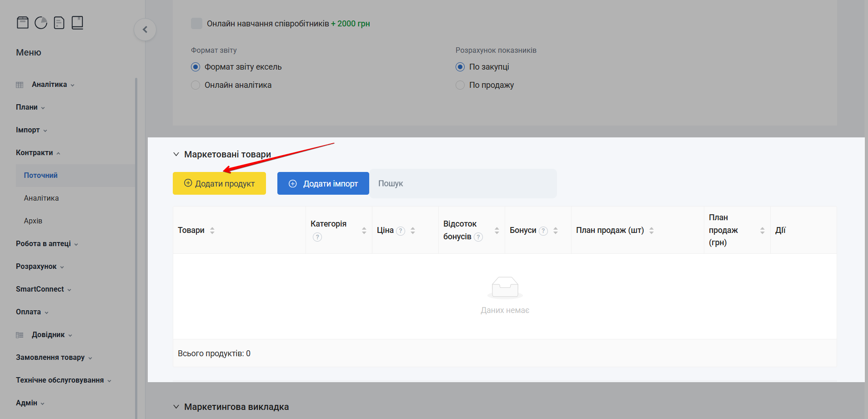Enable Онлайн навчання співробітників checkbox
Image resolution: width=868 pixels, height=419 pixels.
click(x=196, y=24)
